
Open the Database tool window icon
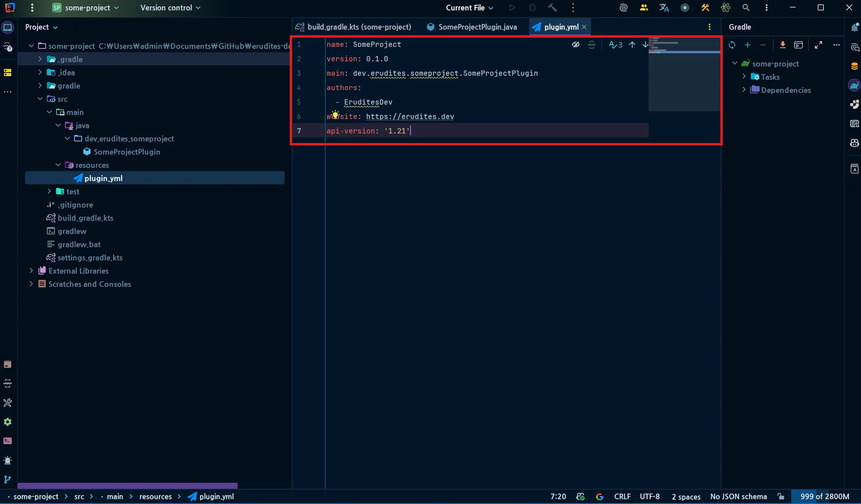pyautogui.click(x=855, y=66)
